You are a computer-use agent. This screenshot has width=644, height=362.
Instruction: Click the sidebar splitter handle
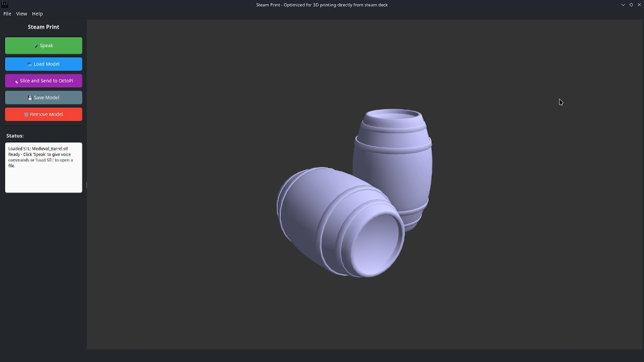pyautogui.click(x=87, y=185)
